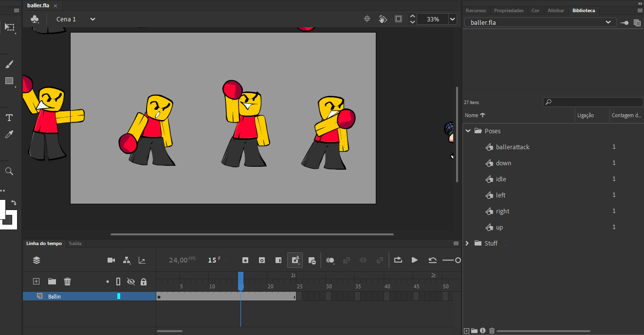Click the library item properties info icon
Screen dimensions: 644x335
482,331
